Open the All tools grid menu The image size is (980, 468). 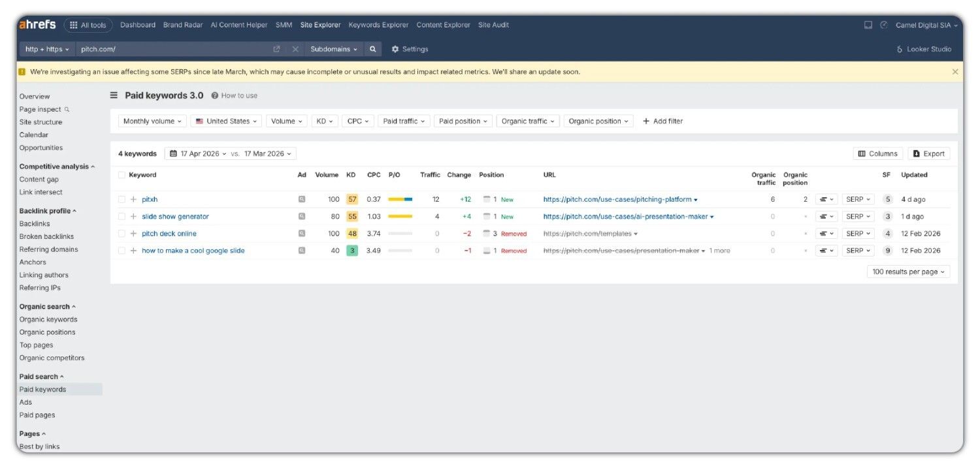(x=88, y=25)
